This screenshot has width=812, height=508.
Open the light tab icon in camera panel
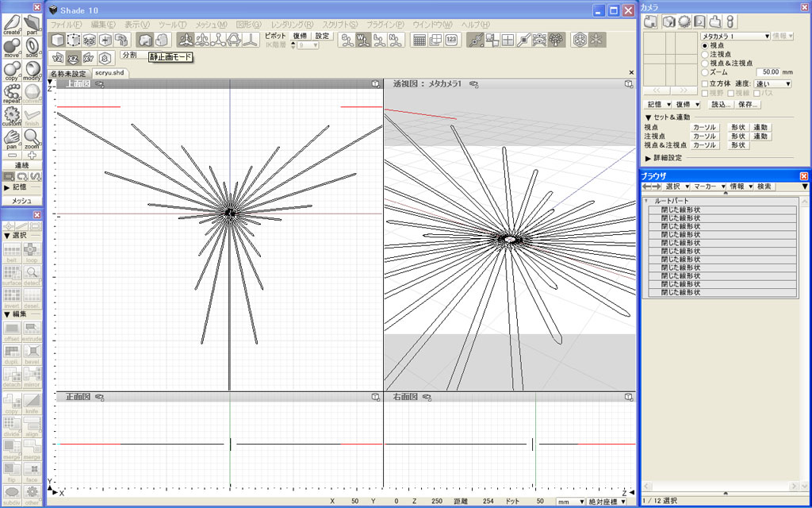(684, 21)
